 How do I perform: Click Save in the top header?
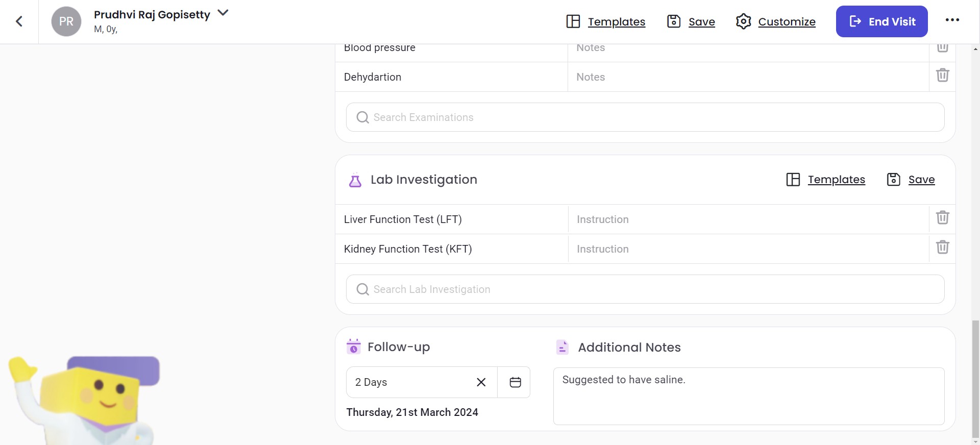[692, 21]
